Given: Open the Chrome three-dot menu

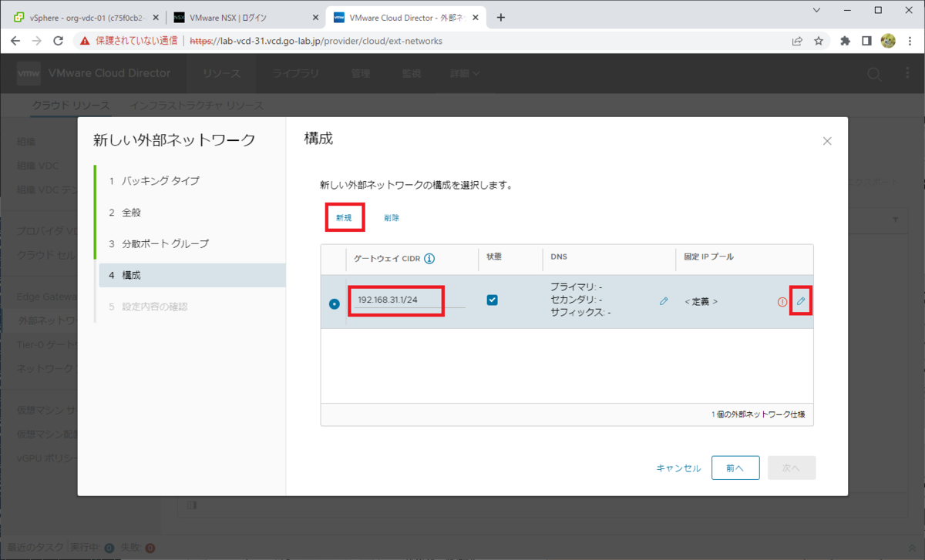Looking at the screenshot, I should pos(909,41).
